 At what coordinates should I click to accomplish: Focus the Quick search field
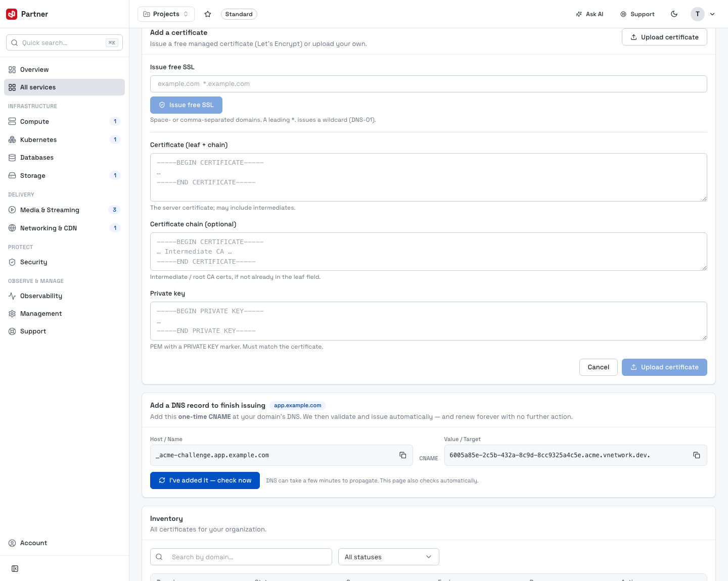[64, 43]
